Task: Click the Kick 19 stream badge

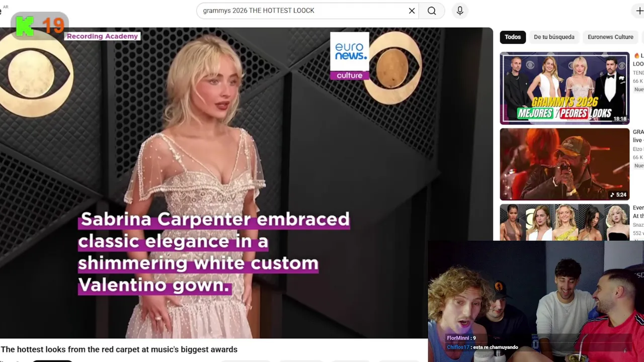Action: (40, 25)
